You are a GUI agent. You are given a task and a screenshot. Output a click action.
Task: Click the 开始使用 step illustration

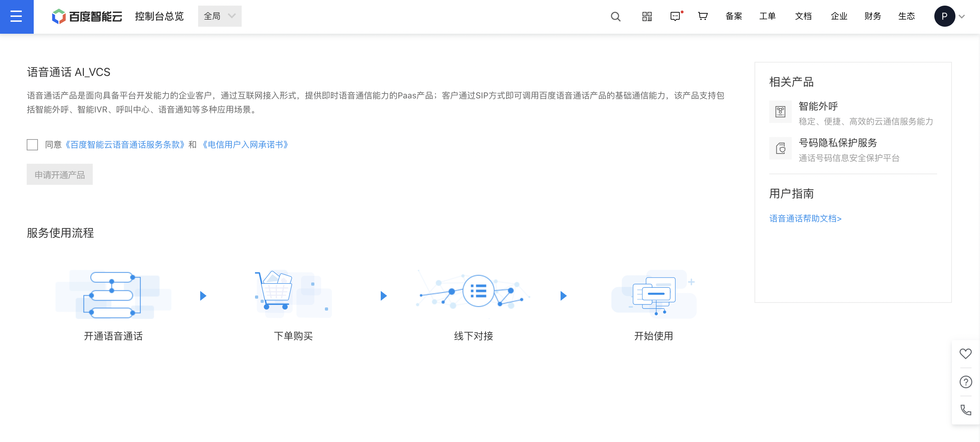[x=654, y=294]
